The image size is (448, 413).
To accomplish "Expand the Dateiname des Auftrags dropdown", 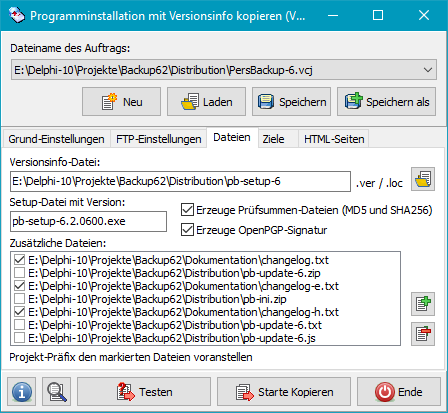I will pos(428,70).
